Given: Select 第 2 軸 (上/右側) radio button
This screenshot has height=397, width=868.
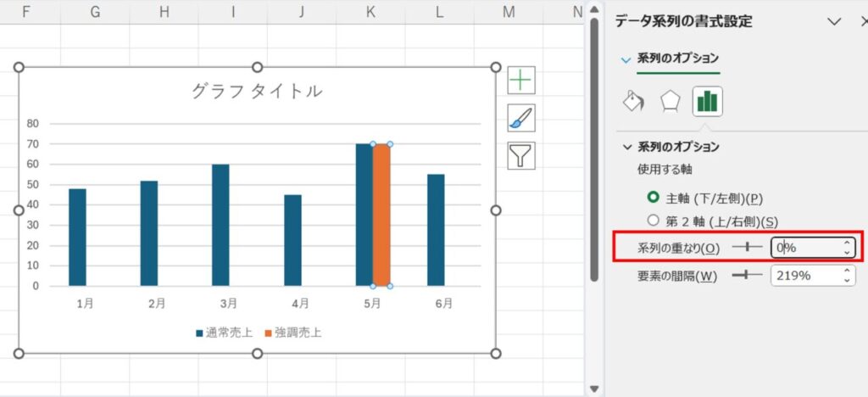Looking at the screenshot, I should 654,221.
